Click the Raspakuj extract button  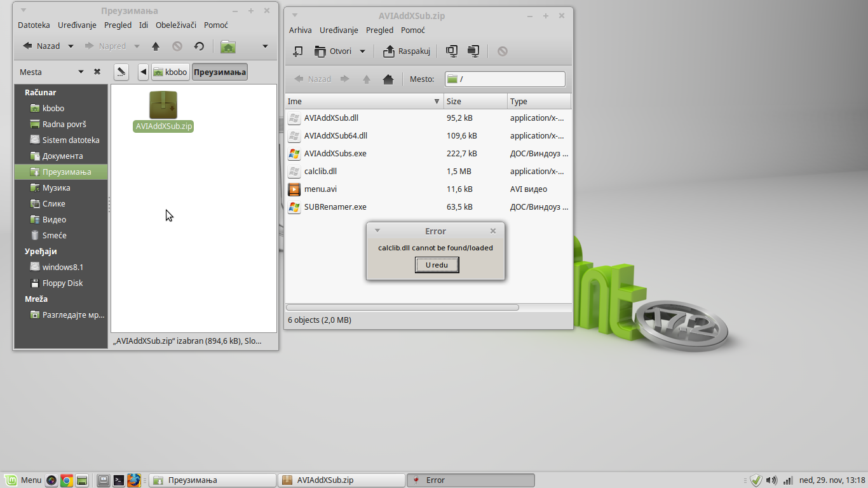coord(407,51)
